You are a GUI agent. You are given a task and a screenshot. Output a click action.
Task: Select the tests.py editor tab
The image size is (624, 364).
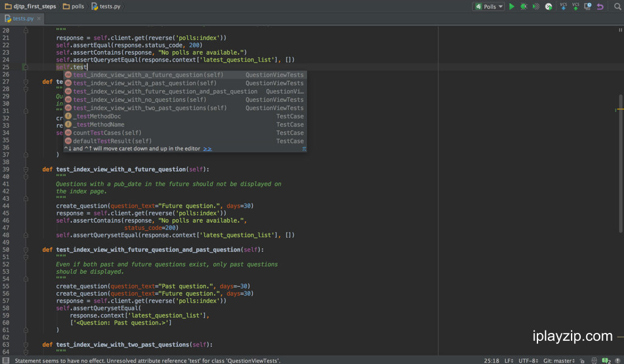(x=23, y=18)
